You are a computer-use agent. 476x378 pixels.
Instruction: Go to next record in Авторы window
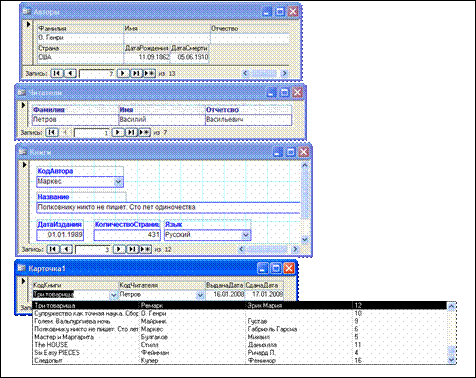(123, 73)
